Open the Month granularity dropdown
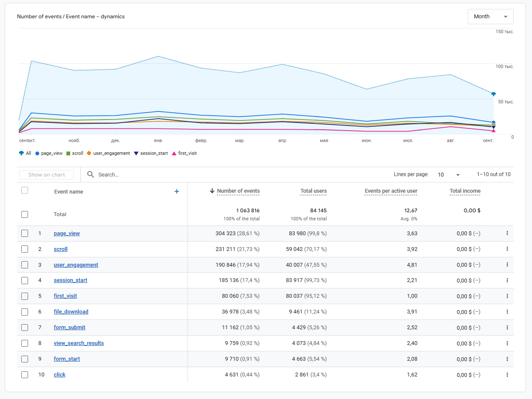 click(490, 17)
